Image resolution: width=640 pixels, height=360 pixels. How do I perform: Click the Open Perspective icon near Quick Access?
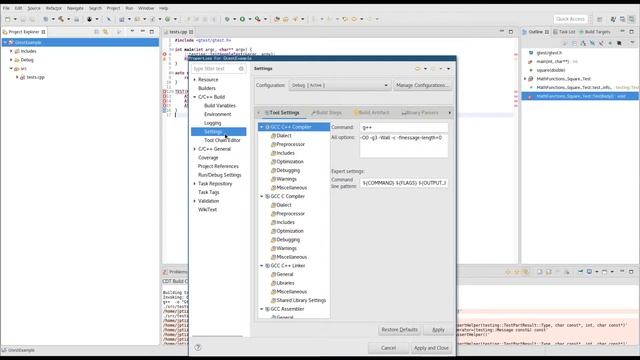(x=600, y=19)
